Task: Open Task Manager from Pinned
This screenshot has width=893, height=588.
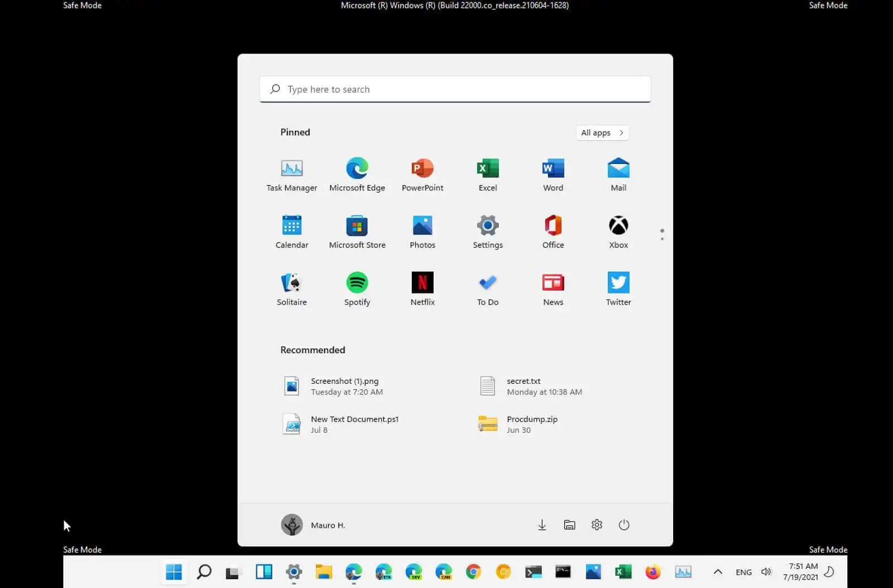Action: 291,173
